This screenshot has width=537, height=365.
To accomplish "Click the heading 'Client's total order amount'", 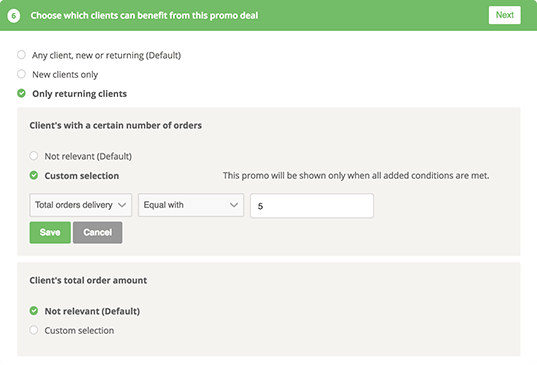I will click(88, 280).
